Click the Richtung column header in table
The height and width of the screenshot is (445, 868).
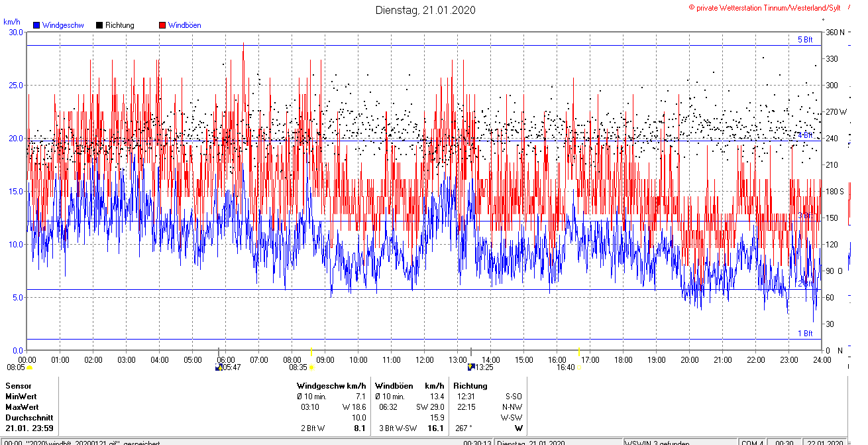(x=470, y=386)
